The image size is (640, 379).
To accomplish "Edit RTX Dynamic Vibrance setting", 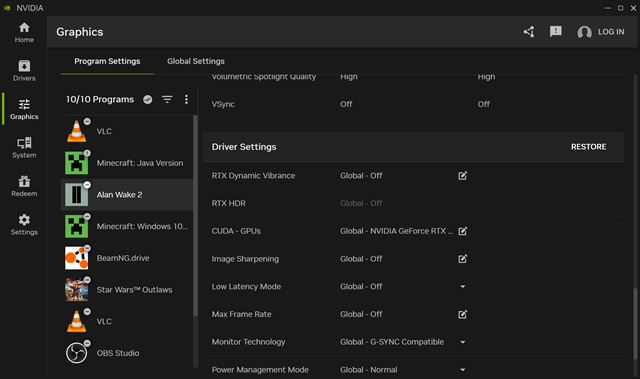I will [462, 175].
